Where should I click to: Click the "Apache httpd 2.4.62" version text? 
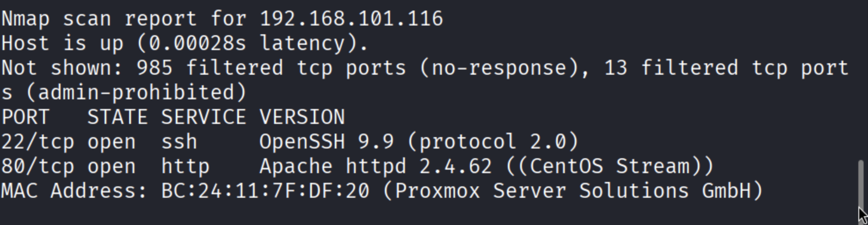click(376, 167)
